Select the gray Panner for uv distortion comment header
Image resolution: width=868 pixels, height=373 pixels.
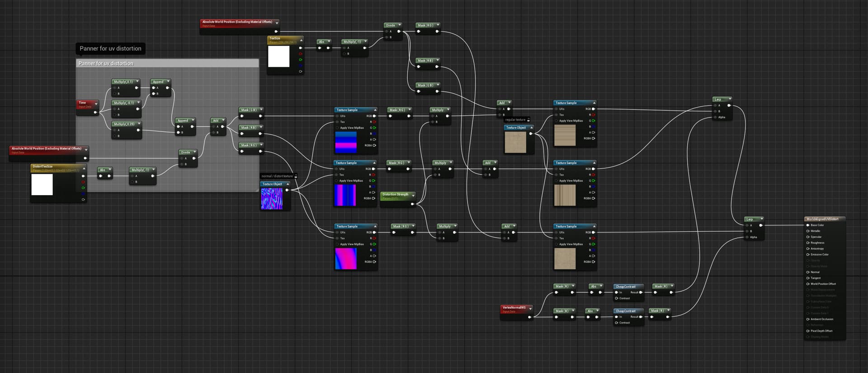coord(167,63)
